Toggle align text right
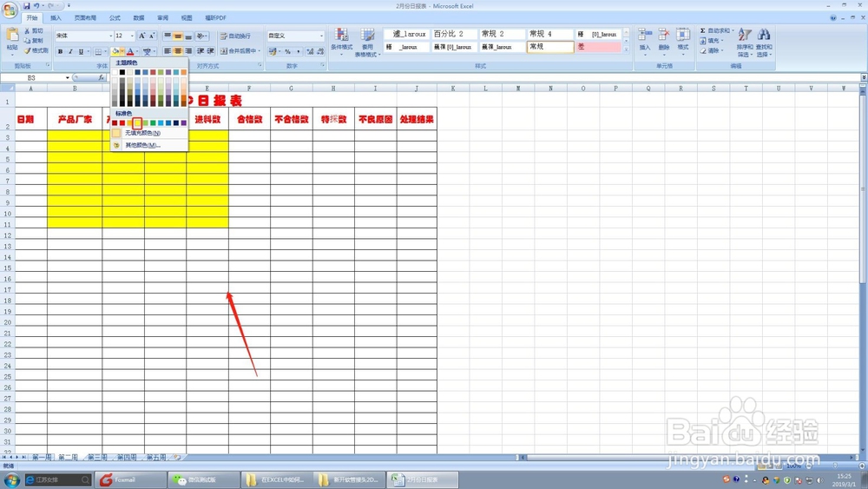This screenshot has width=868, height=489. [x=188, y=51]
